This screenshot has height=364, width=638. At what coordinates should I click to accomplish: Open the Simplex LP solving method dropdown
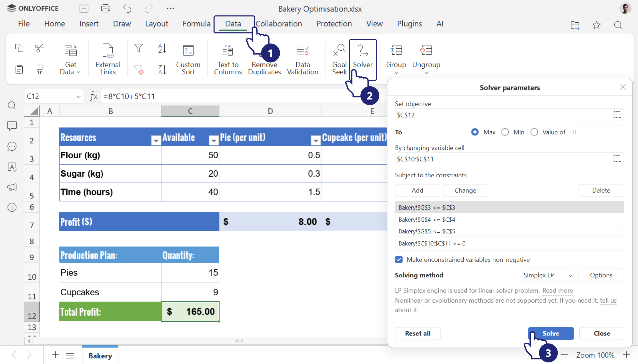548,275
